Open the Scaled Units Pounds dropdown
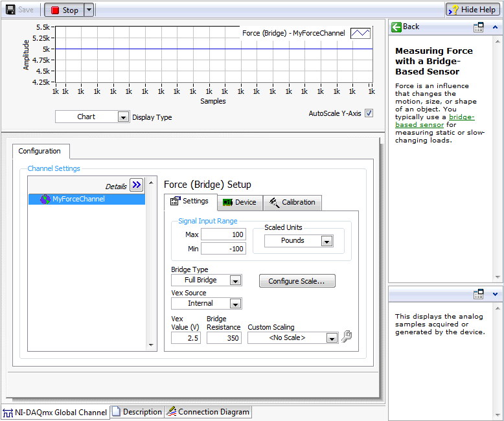504x421 pixels. click(326, 241)
